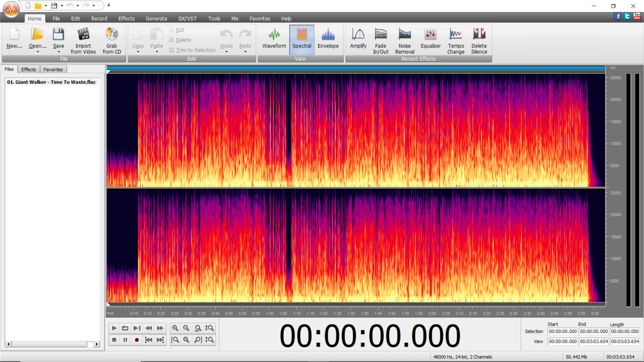The width and height of the screenshot is (644, 362).
Task: Expand the folder dropdown in quick access toolbar
Action: click(x=46, y=6)
